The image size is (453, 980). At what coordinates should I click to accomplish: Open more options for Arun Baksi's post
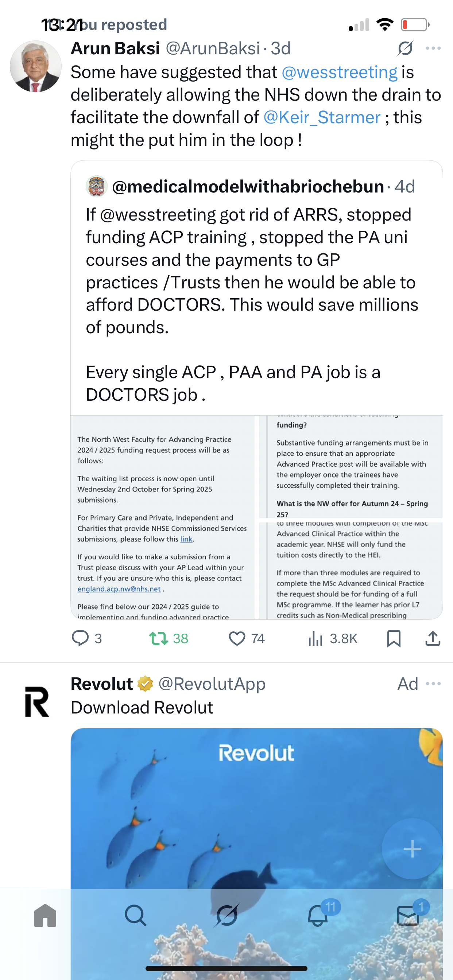coord(433,48)
